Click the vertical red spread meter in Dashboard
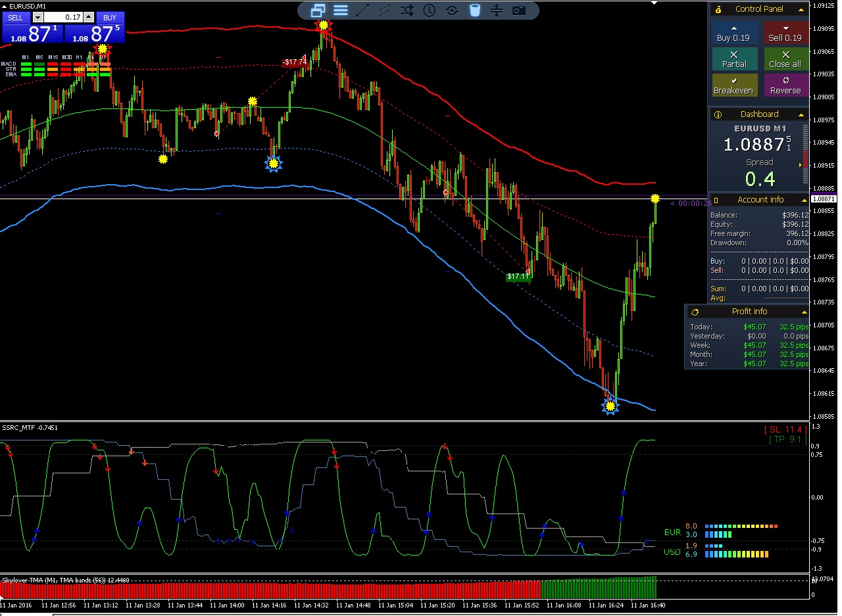 click(806, 154)
